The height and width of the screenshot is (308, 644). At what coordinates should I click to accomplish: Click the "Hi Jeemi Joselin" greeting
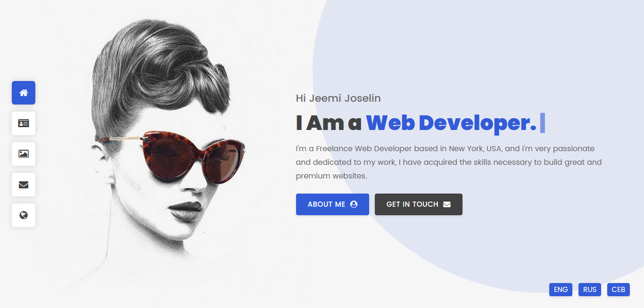[338, 98]
